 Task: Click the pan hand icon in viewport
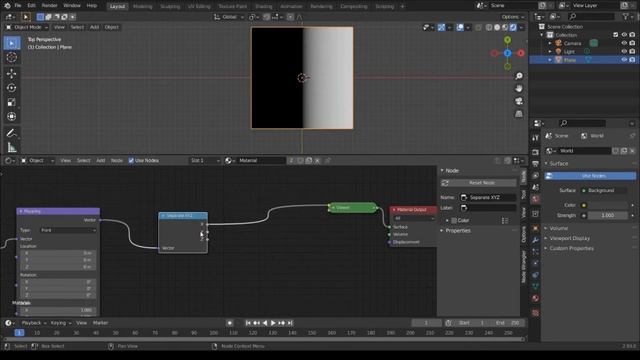(x=519, y=89)
